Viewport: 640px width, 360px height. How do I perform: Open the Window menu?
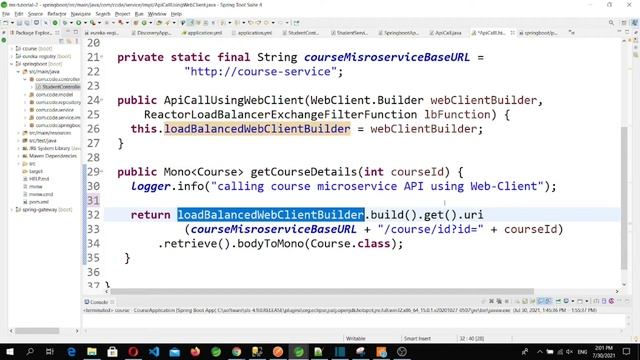[x=157, y=14]
